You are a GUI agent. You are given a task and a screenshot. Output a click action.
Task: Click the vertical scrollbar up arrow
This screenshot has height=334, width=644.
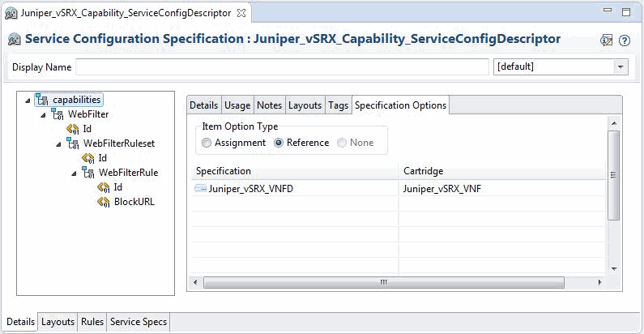613,123
